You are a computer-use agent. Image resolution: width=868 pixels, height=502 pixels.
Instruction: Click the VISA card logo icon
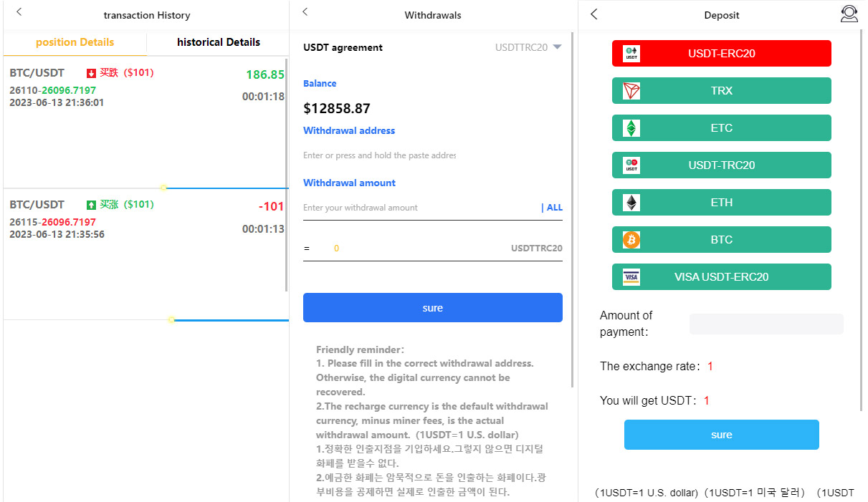[x=631, y=277]
